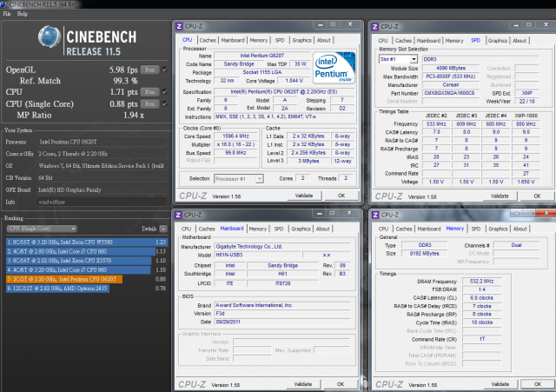Image resolution: width=556 pixels, height=392 pixels.
Task: Toggle the CPU test checkbox
Action: tap(165, 91)
